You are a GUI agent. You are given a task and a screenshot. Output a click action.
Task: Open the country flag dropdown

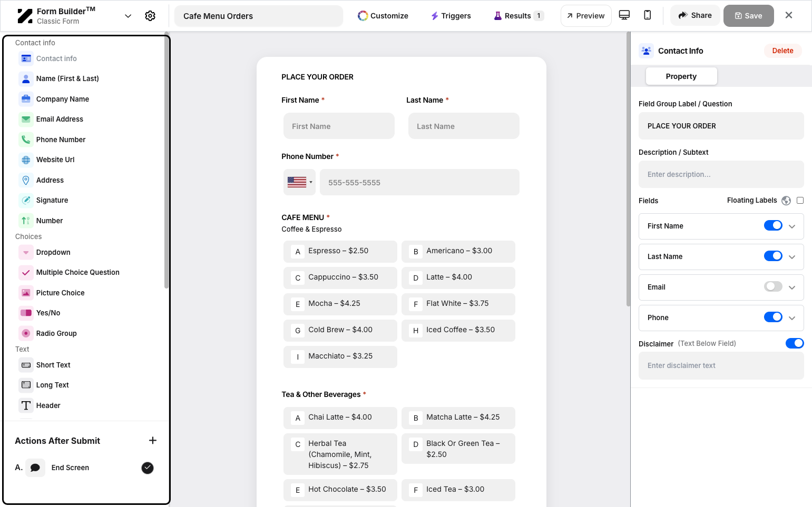(299, 182)
